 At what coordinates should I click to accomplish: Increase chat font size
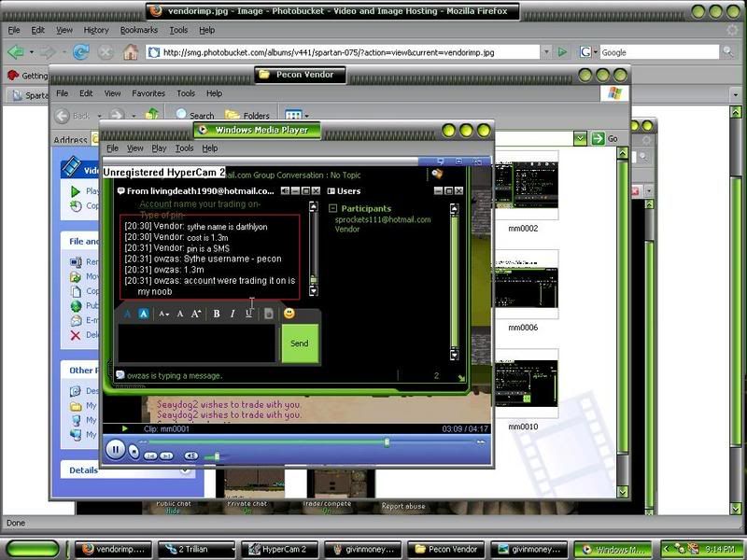pos(196,314)
